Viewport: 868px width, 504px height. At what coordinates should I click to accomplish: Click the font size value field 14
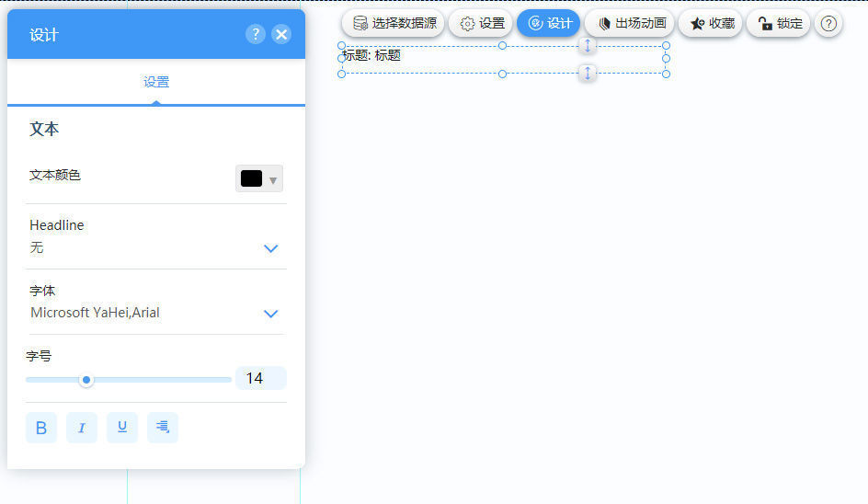tap(261, 378)
